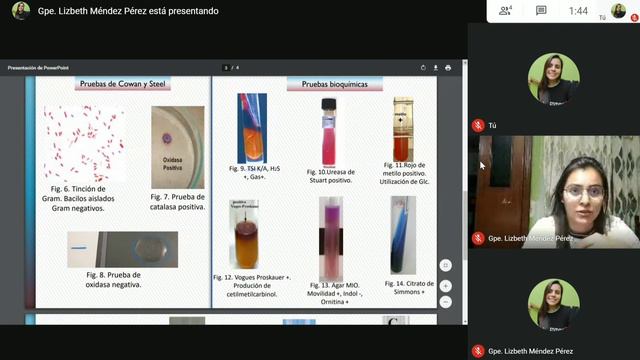
Task: Click the MIO agar tube image of Fig. 13
Action: click(331, 239)
